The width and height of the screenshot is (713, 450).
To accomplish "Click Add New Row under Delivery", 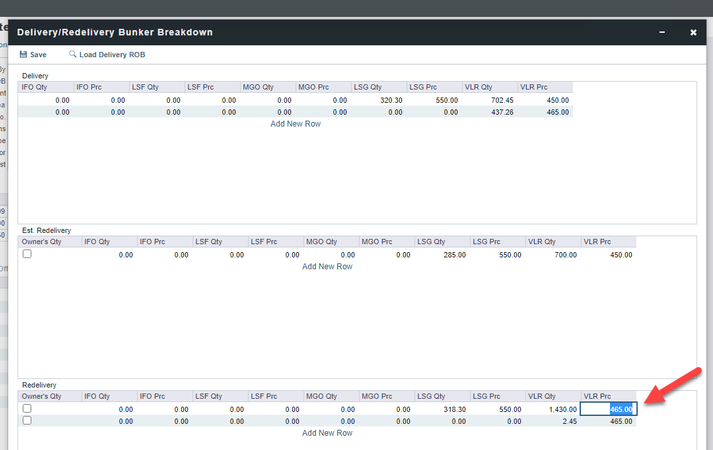I will tap(295, 124).
